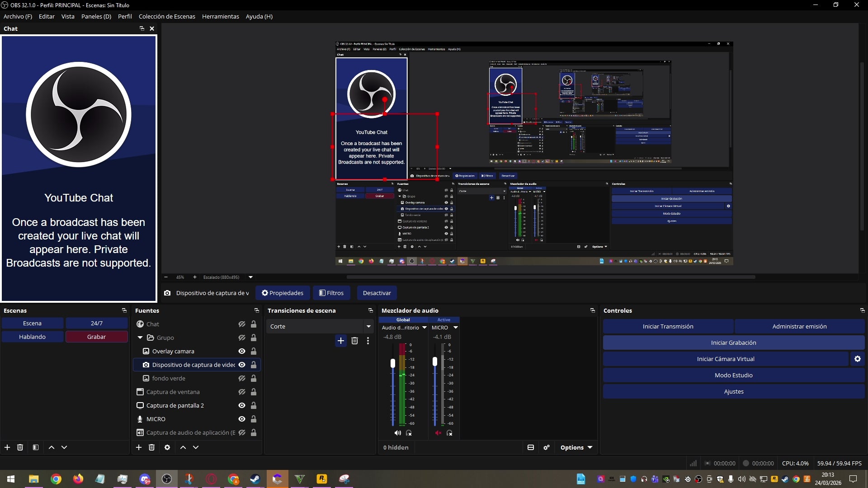Show the Grupo source eye toggle
Viewport: 868px width, 488px height.
pos(242,338)
